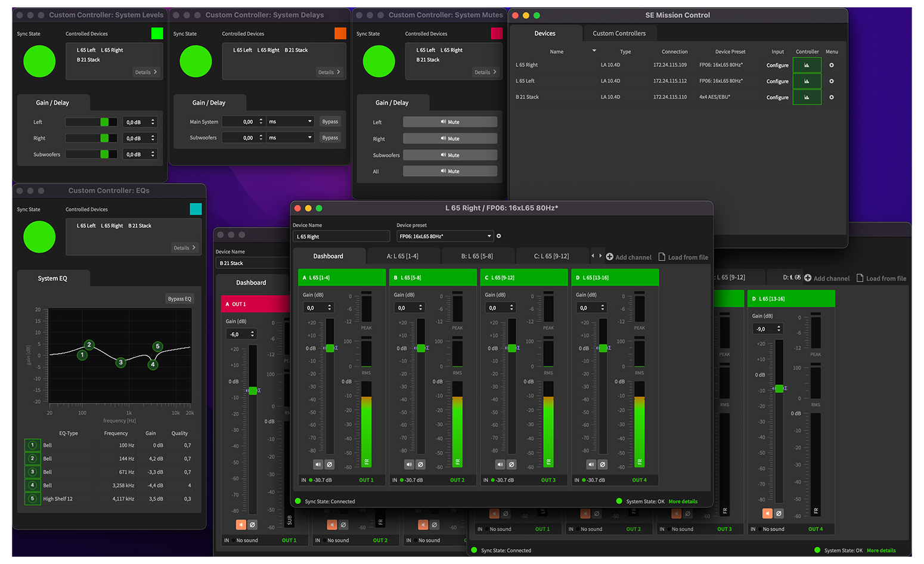Screen dimensions: 924x564
Task: Open Main System delay unit dropdown
Action: coord(290,122)
